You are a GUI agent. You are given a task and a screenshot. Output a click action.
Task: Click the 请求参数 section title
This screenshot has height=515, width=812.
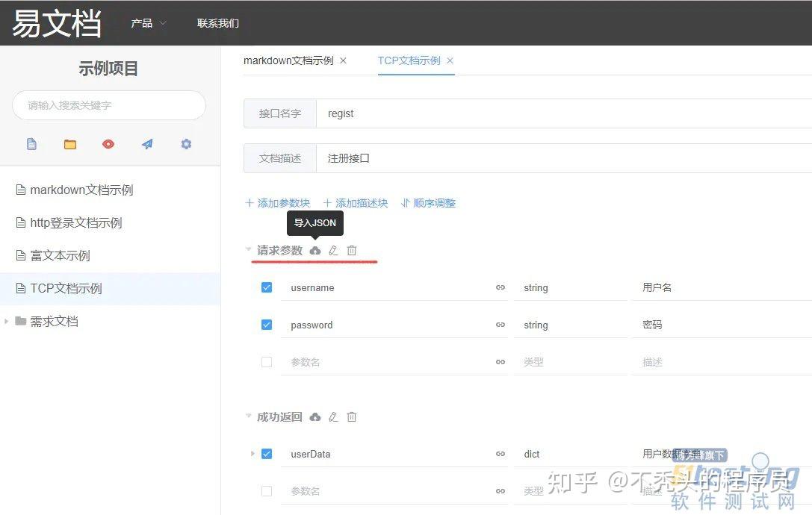pyautogui.click(x=279, y=251)
